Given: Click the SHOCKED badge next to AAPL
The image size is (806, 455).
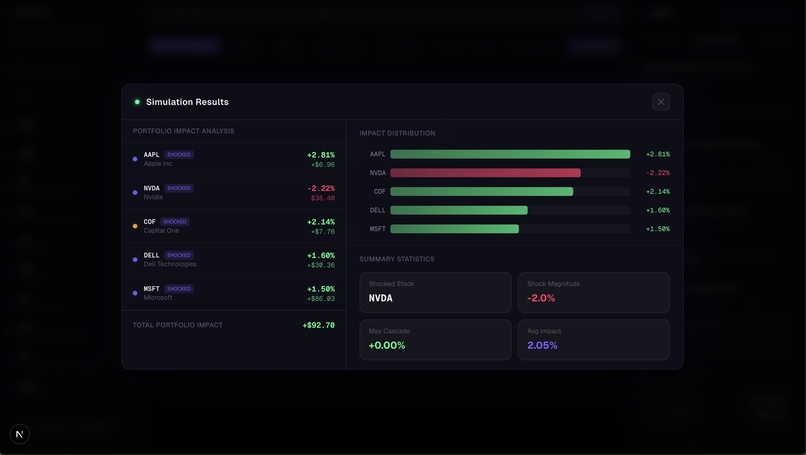Looking at the screenshot, I should click(179, 154).
